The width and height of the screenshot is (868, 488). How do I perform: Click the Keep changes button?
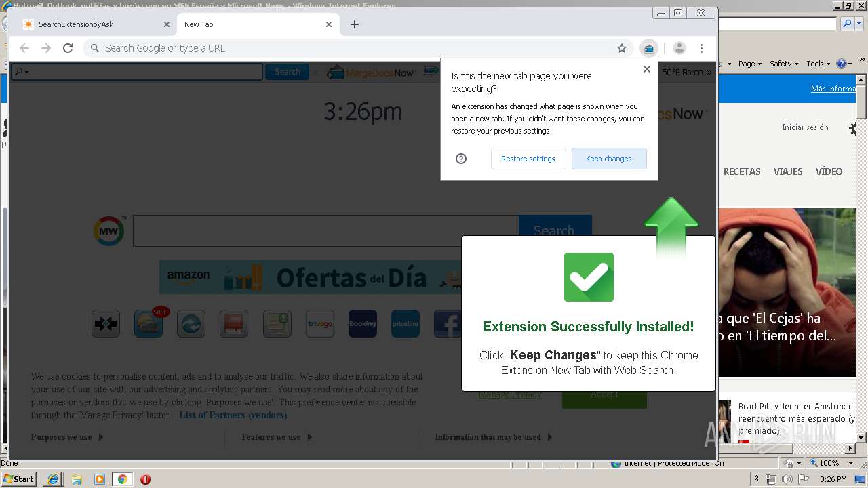(609, 159)
